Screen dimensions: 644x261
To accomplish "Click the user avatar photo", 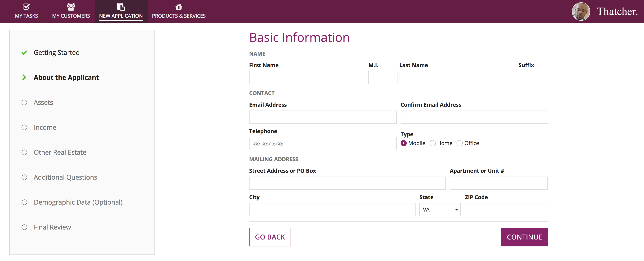I will (x=581, y=12).
